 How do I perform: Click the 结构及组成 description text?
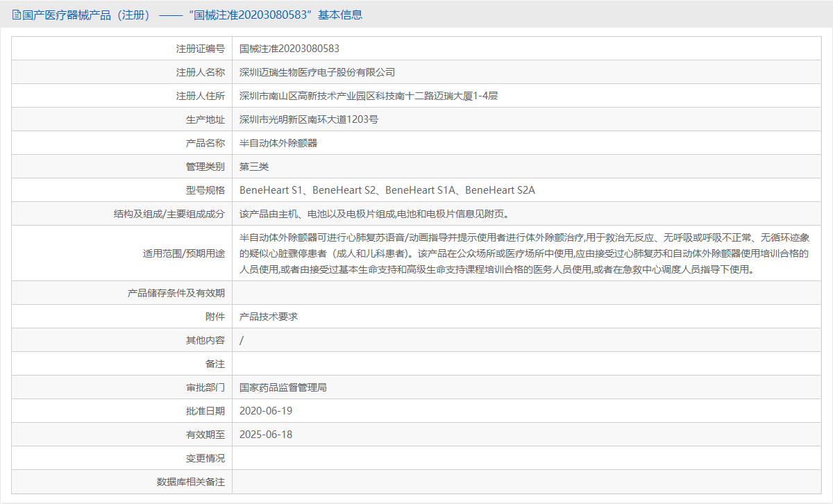coord(377,213)
